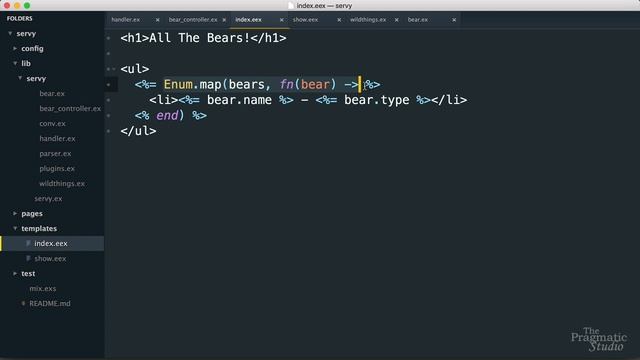Viewport: 640px width, 360px height.
Task: Click the index.eex file icon in sidebar
Action: 28,243
